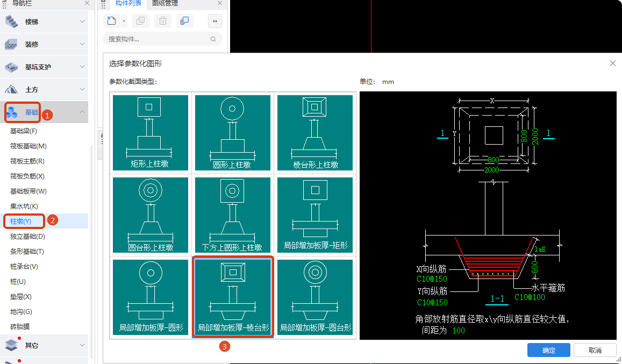Screen dimensions: 622x364
Task: Click the inter-layer copy component icon
Action: 184,20
